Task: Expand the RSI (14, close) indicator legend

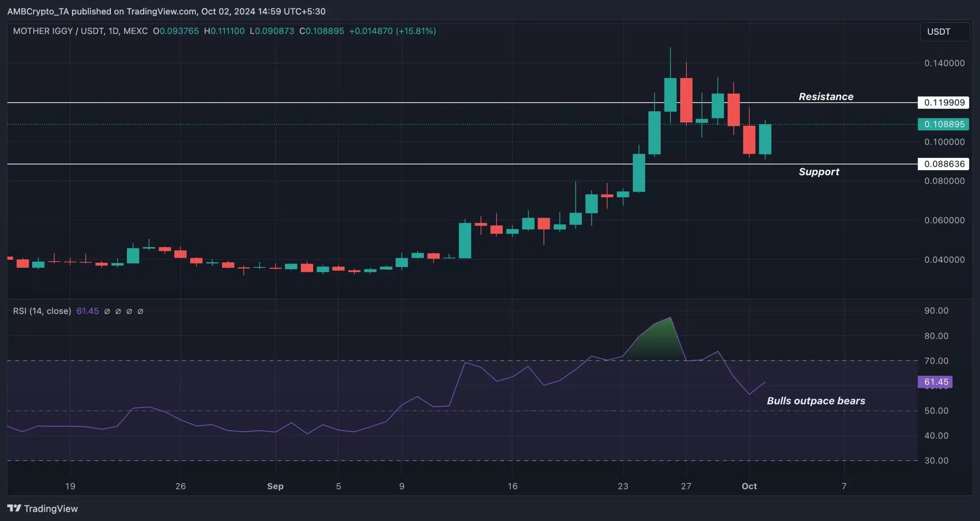Action: click(42, 311)
